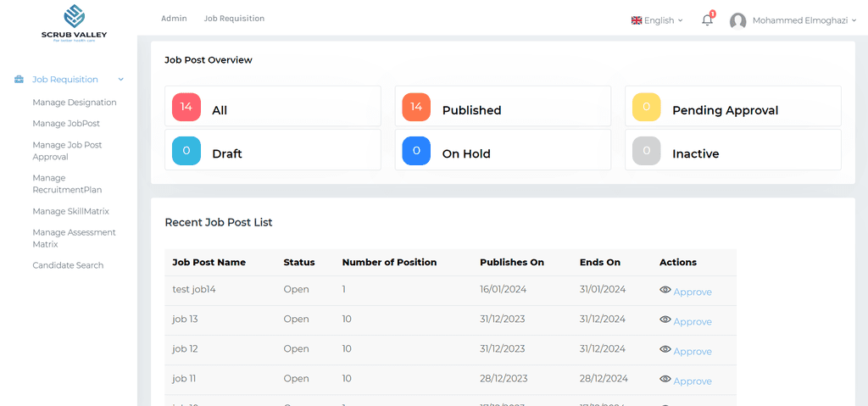Screen dimensions: 868x406
Task: Click the eye icon for job 13
Action: click(x=665, y=320)
